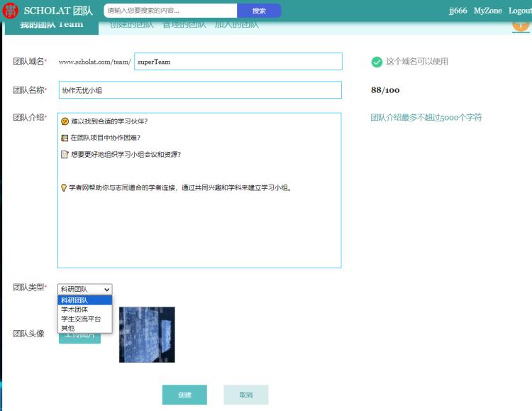Click the book emoji before 在团队项目中协作困难

[65, 138]
